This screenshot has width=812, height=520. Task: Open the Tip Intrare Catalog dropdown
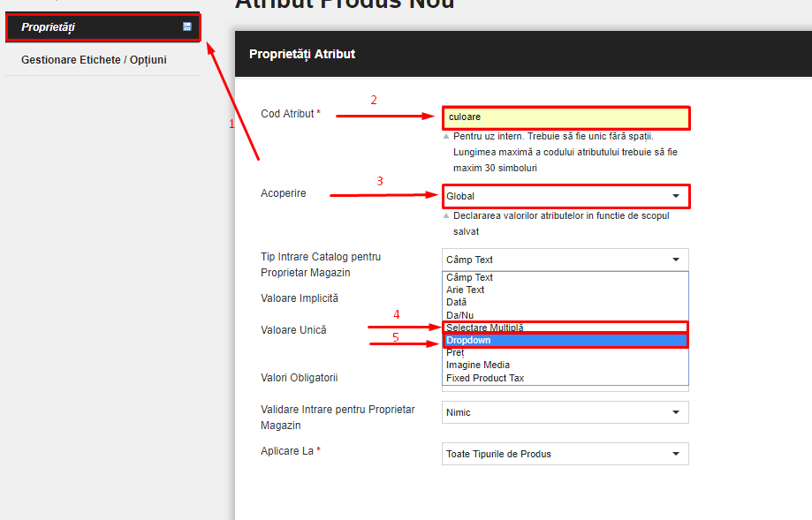pos(565,260)
